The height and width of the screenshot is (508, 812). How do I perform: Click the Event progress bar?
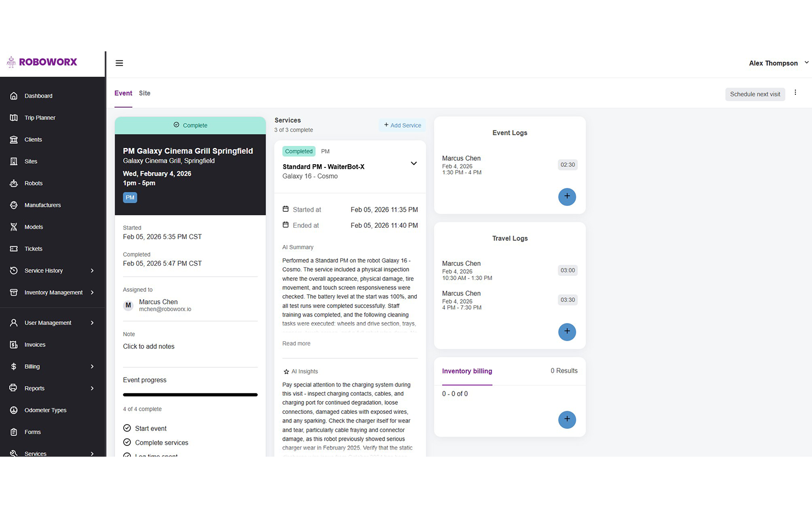click(190, 395)
